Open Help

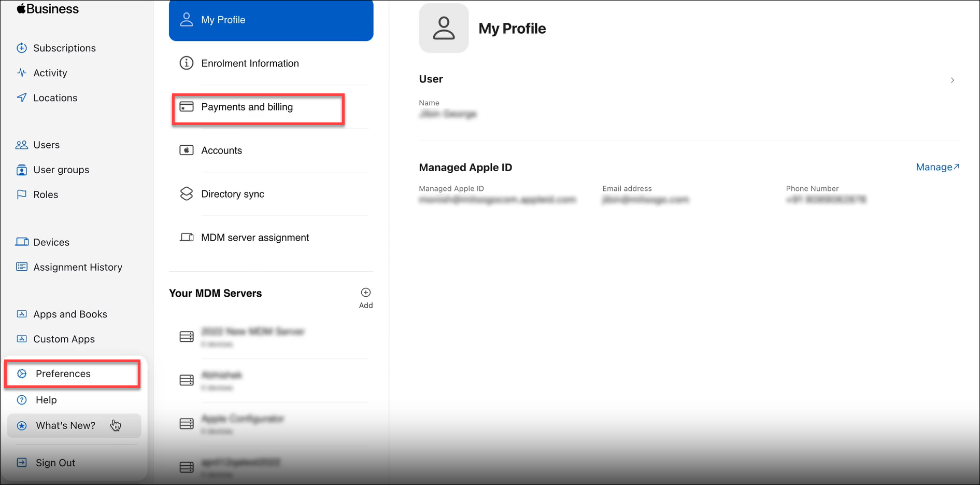[46, 400]
